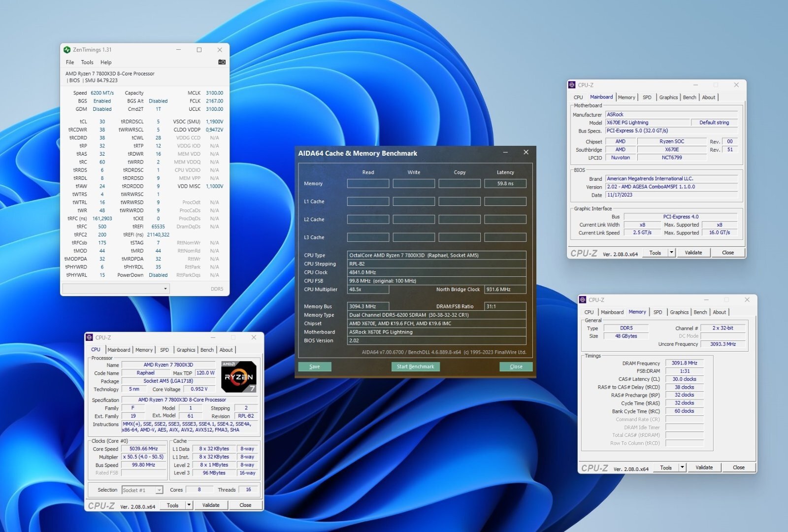Click the Level 3 cache value 96 MBytes

214,473
